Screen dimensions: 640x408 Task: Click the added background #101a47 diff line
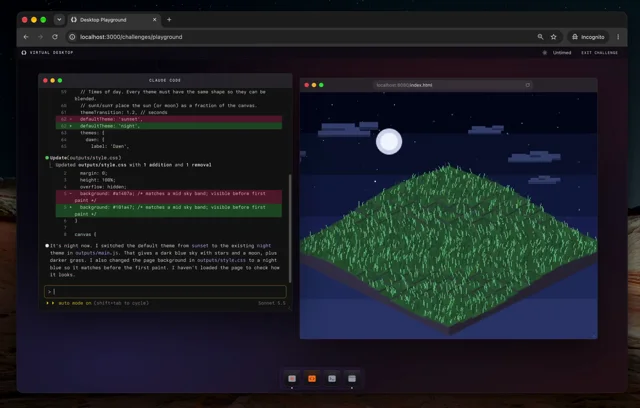coord(169,211)
